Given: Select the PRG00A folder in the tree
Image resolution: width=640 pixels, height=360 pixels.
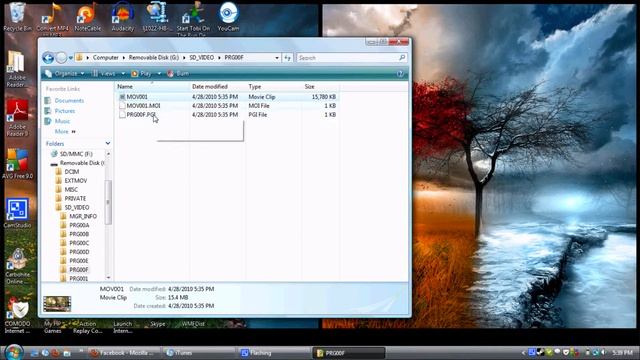Looking at the screenshot, I should pyautogui.click(x=79, y=226).
